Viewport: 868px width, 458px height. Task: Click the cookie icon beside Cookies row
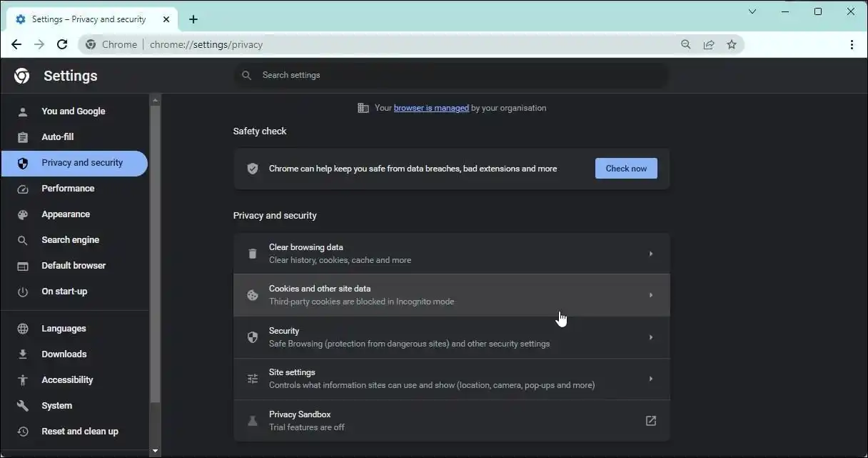(253, 295)
